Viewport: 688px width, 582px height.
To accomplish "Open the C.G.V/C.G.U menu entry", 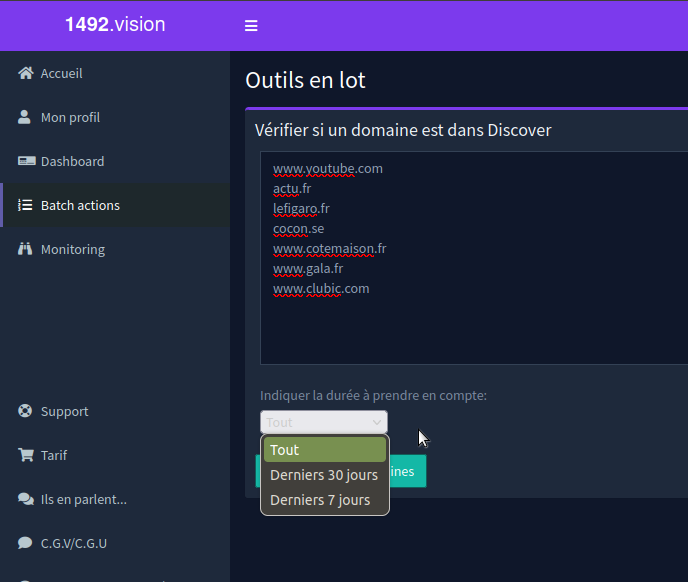I will click(73, 543).
